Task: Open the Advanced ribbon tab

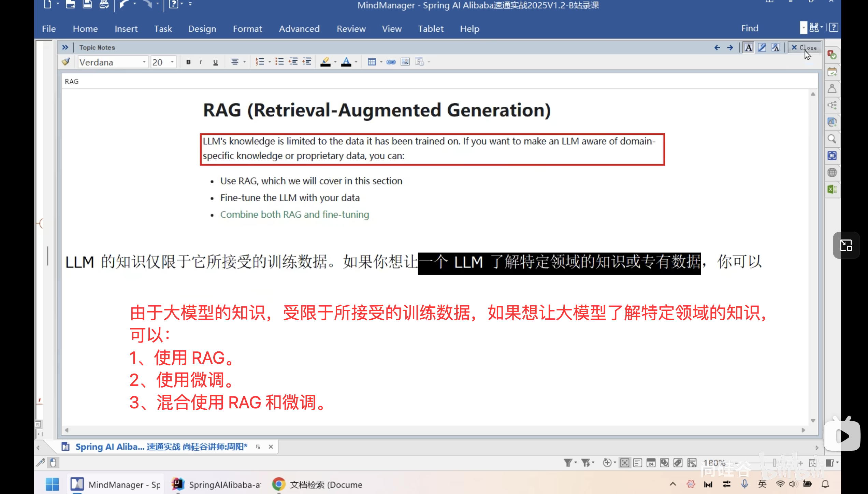Action: [x=299, y=29]
